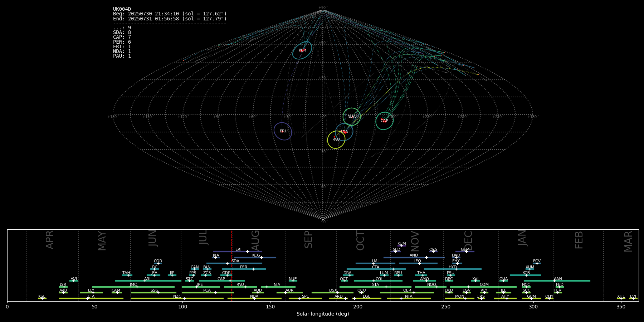Click the NTA shower bar in timeline
The height and width of the screenshot is (322, 644).
[x=409, y=298]
